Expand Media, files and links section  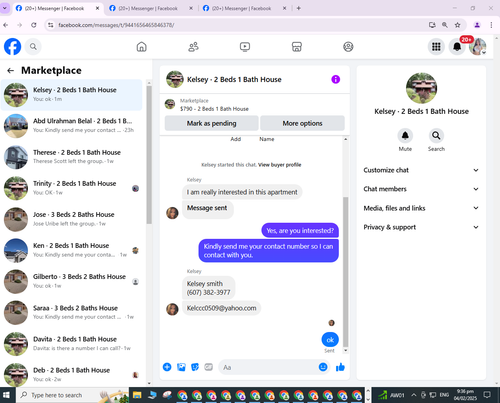[x=421, y=208]
